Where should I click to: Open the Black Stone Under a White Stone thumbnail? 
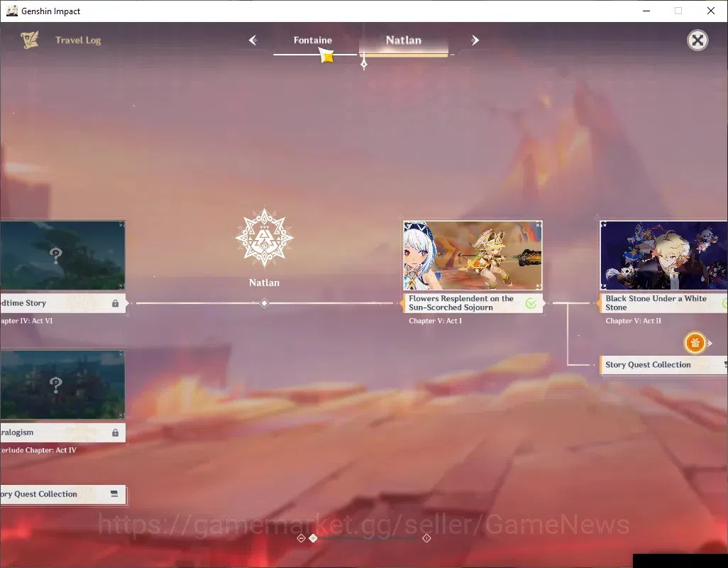[x=664, y=256]
